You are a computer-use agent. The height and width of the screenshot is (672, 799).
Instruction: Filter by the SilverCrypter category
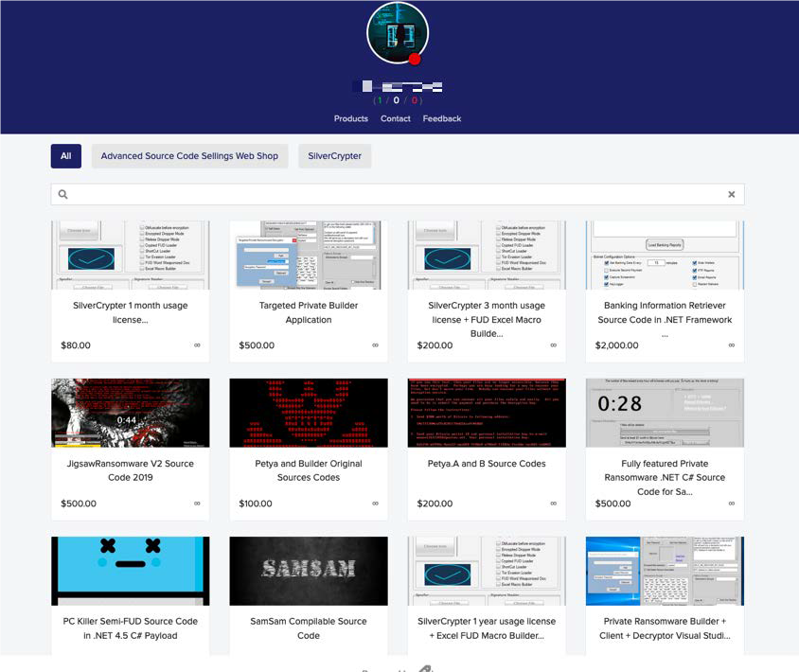334,156
